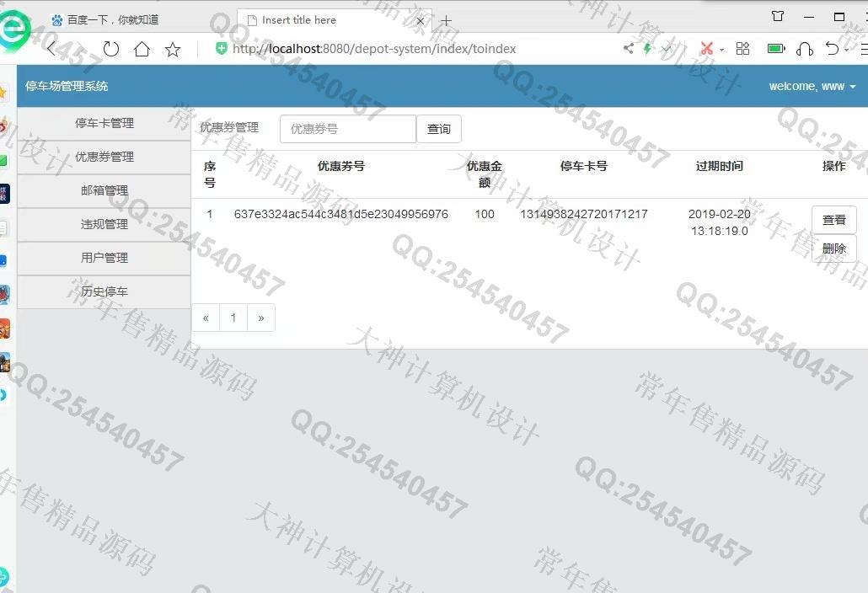
Task: Click the green security shield in address bar
Action: (x=221, y=48)
